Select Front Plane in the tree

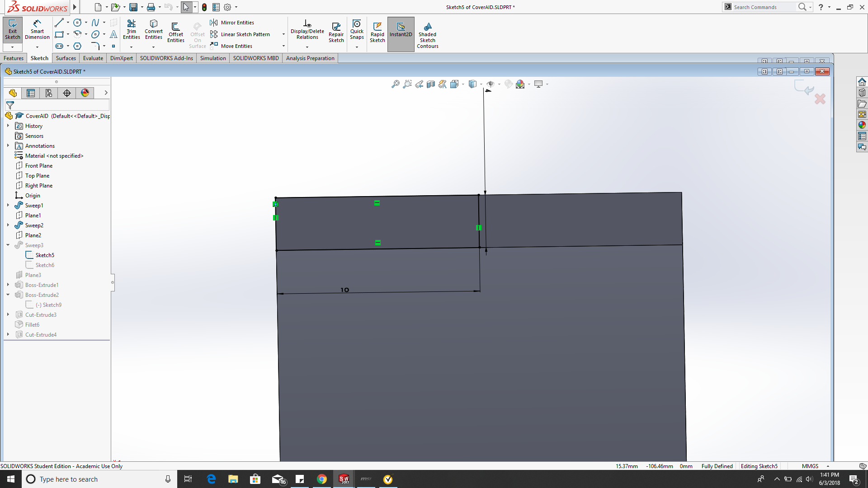coord(39,166)
